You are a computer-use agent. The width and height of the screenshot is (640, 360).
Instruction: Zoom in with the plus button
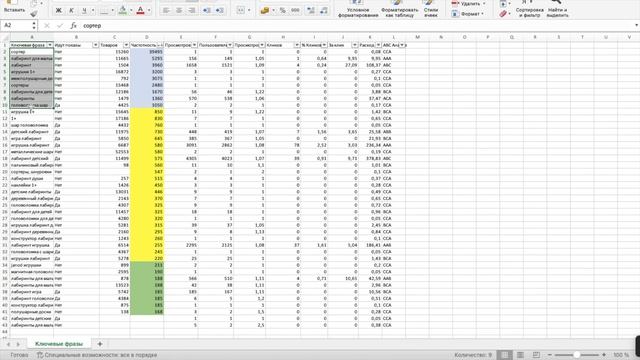point(604,355)
